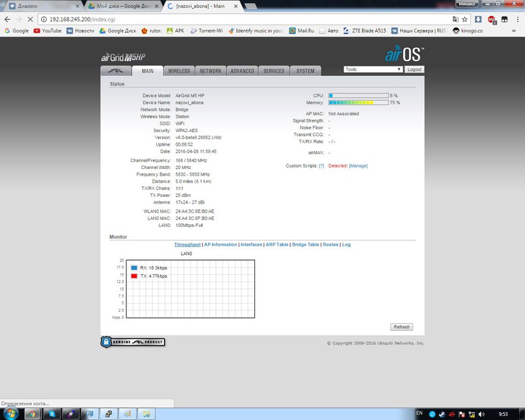The width and height of the screenshot is (525, 420).
Task: Open the SYSTEM tab
Action: pyautogui.click(x=305, y=71)
